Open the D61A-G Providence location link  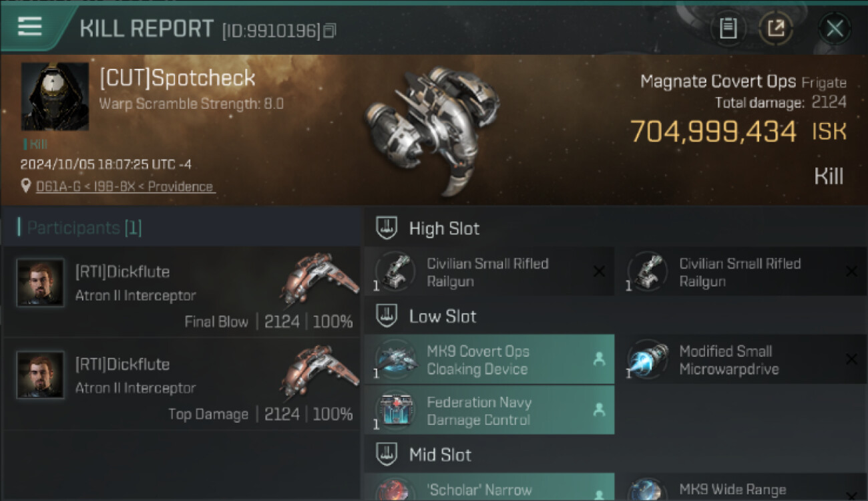pos(126,186)
